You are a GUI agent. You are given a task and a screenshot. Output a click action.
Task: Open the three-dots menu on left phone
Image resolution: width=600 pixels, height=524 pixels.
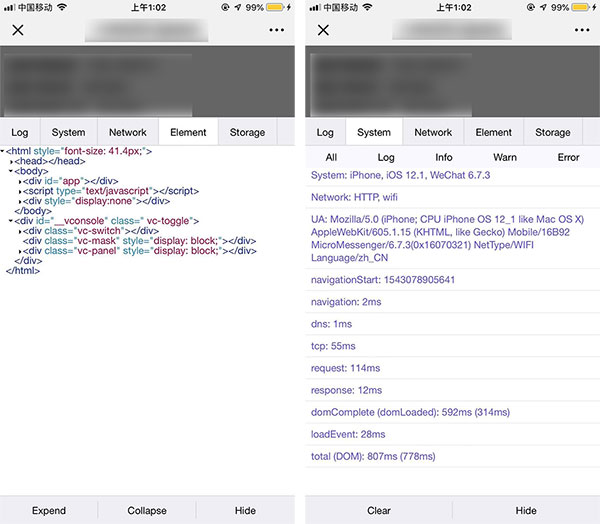pos(276,30)
